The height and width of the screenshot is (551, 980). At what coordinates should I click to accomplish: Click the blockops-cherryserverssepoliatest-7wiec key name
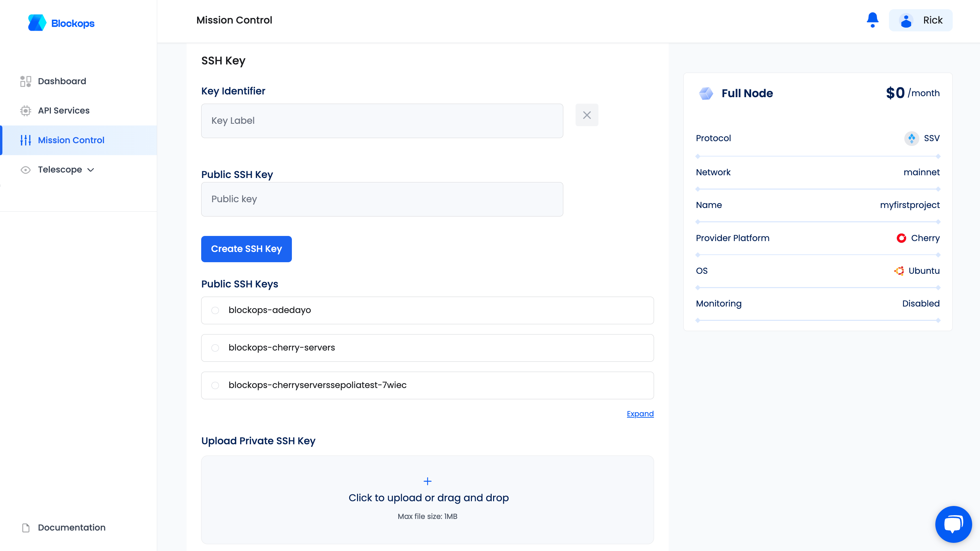pos(317,385)
